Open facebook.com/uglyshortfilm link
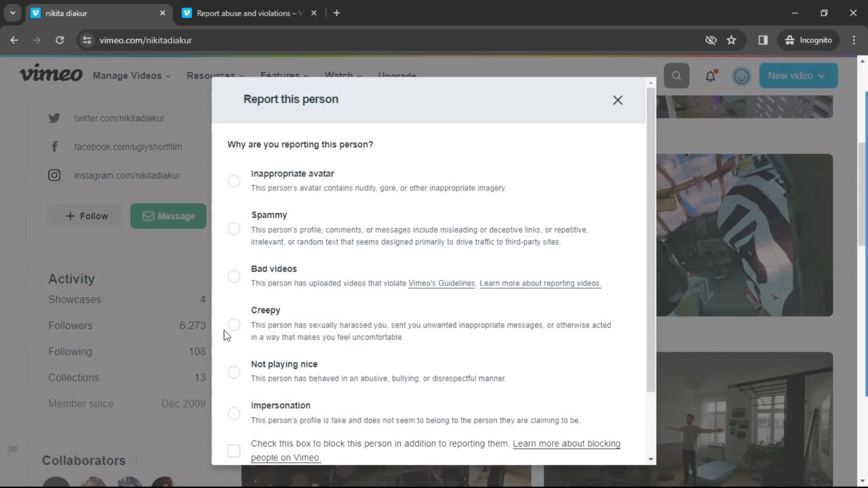 pyautogui.click(x=128, y=147)
